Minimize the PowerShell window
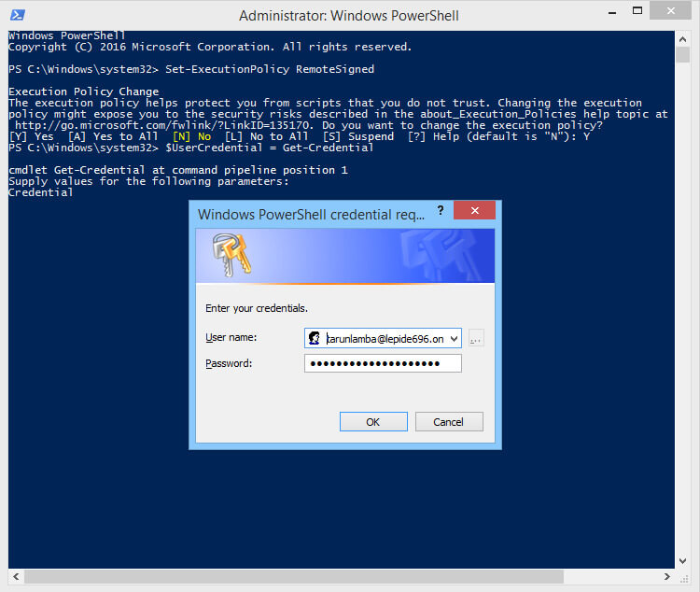 pyautogui.click(x=612, y=11)
